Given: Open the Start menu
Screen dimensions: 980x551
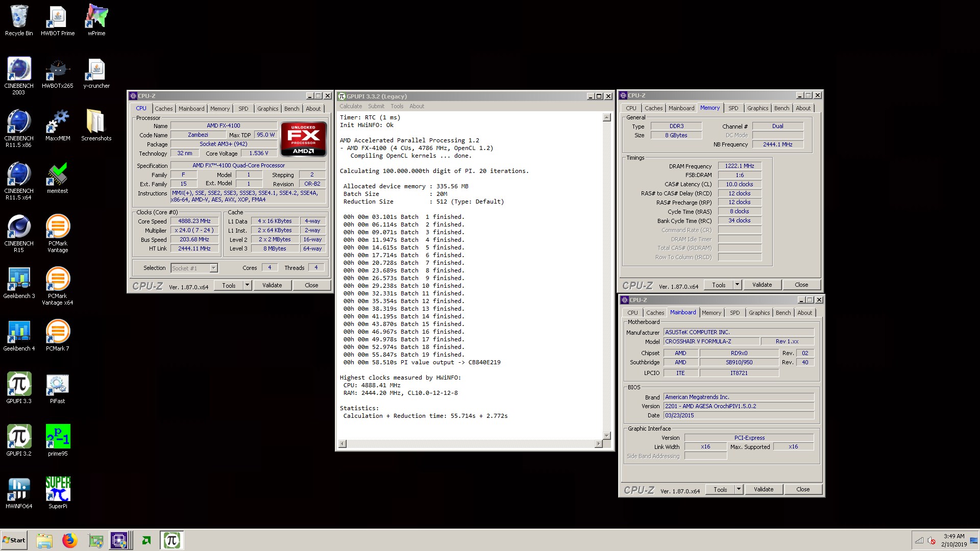Looking at the screenshot, I should [x=14, y=540].
